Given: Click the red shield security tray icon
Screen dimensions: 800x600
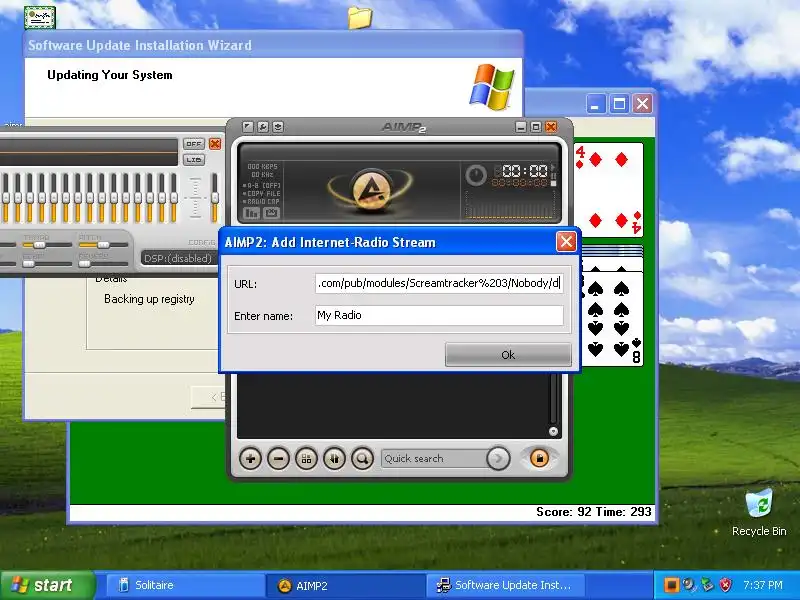Looking at the screenshot, I should pos(726,585).
